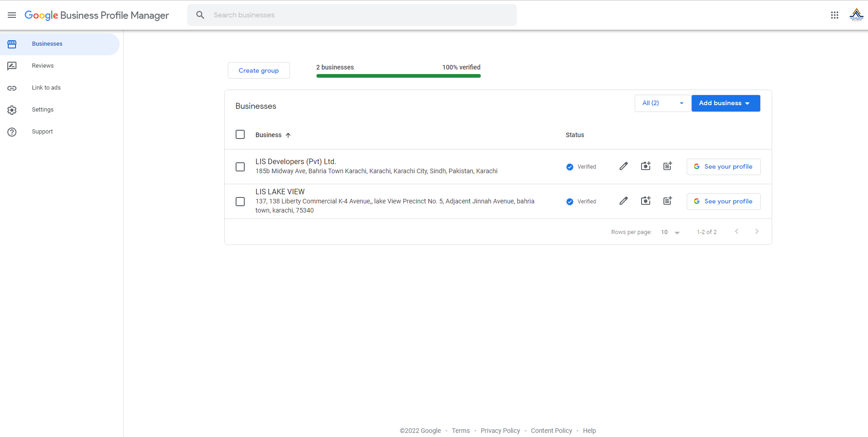Open the Privacy Policy footer link

500,431
